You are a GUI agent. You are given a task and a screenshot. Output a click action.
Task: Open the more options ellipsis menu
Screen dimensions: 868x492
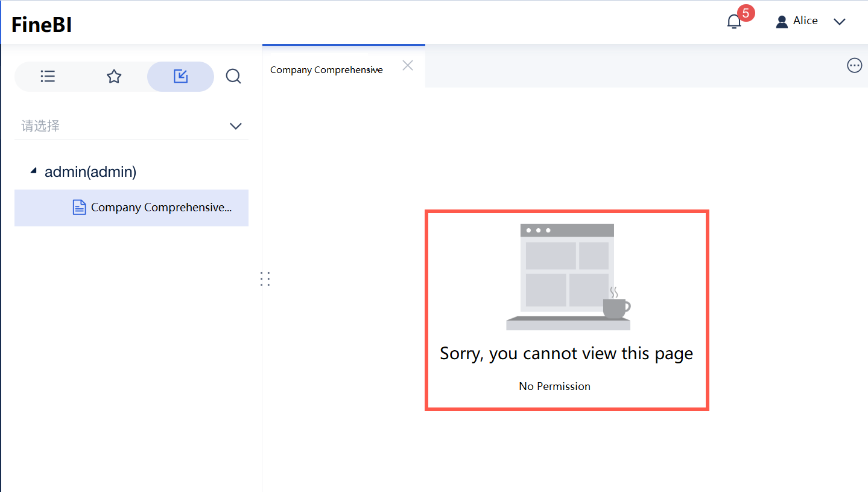coord(854,65)
